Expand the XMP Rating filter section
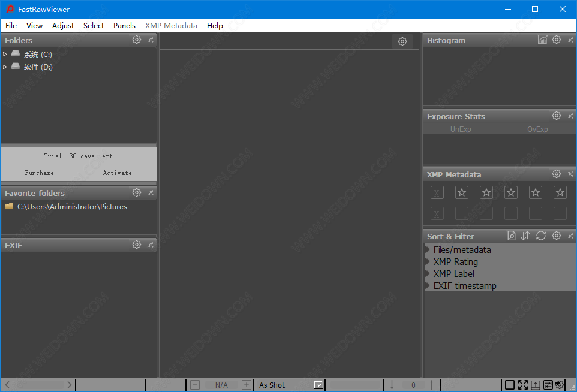The width and height of the screenshot is (577, 392). pos(428,261)
